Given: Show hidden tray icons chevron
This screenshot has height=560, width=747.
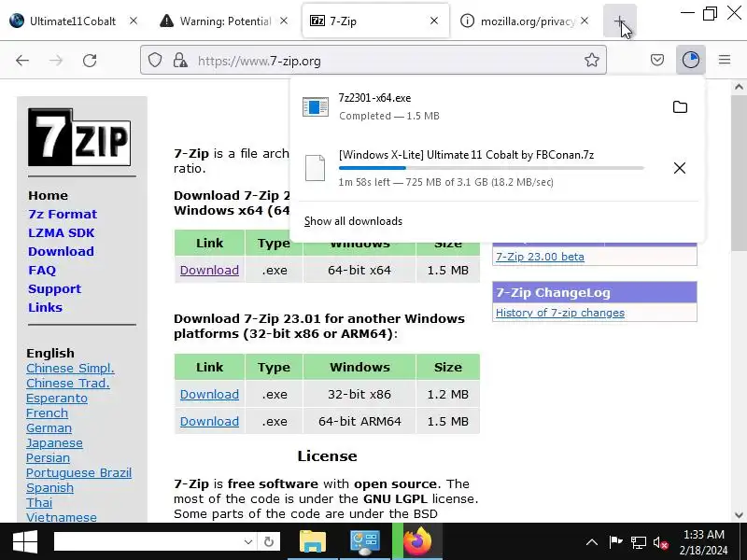Looking at the screenshot, I should pos(591,542).
